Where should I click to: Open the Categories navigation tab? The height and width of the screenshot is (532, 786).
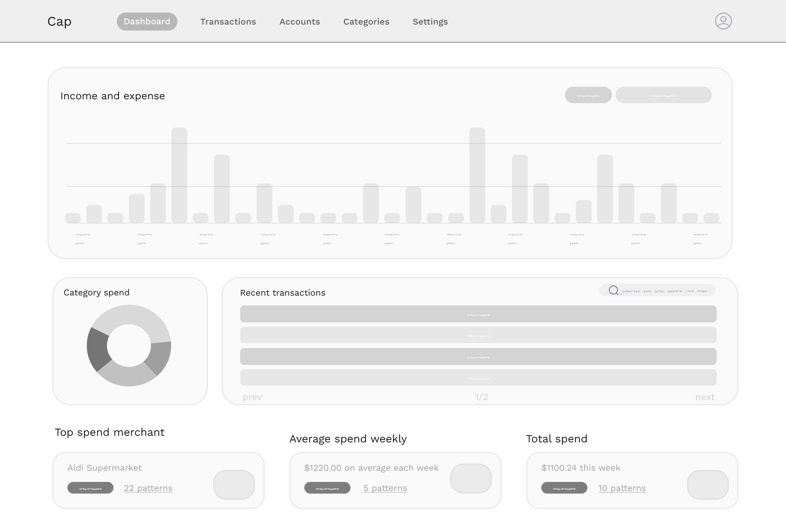(366, 21)
